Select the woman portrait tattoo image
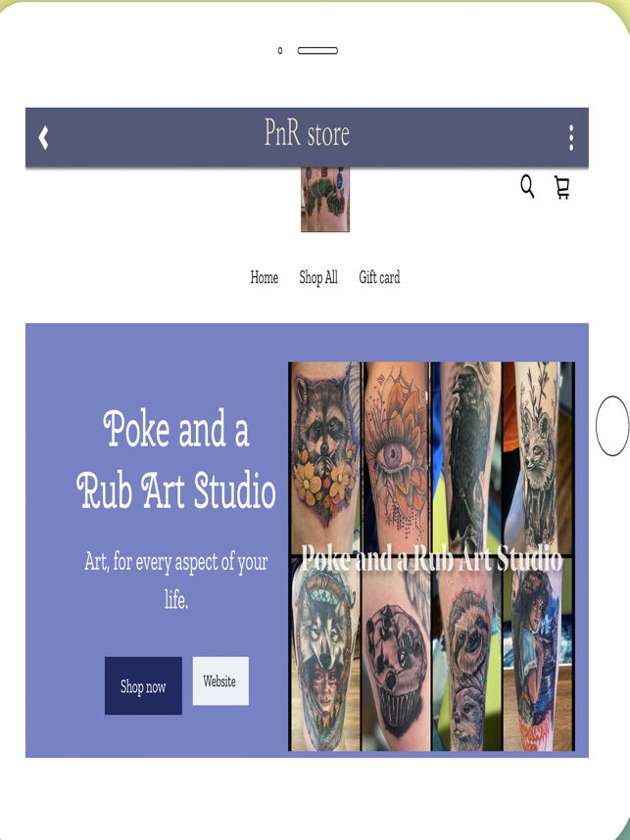Viewport: 630px width, 840px height. click(538, 654)
